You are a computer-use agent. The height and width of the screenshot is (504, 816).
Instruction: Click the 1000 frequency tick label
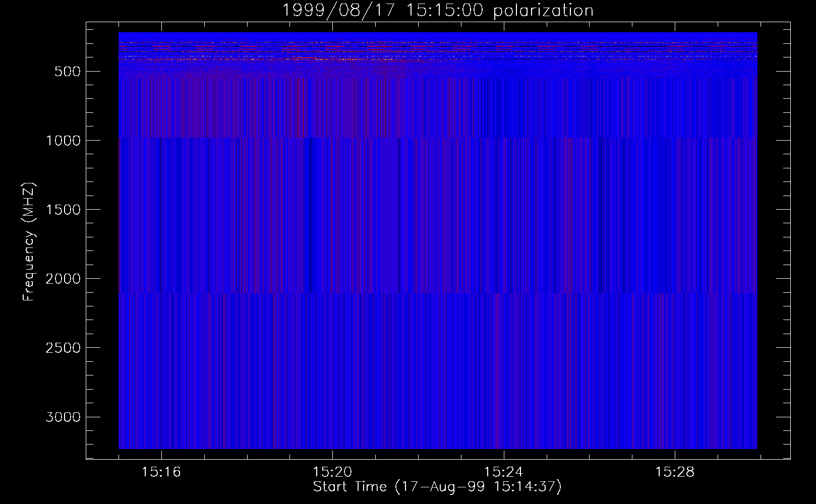pos(63,141)
